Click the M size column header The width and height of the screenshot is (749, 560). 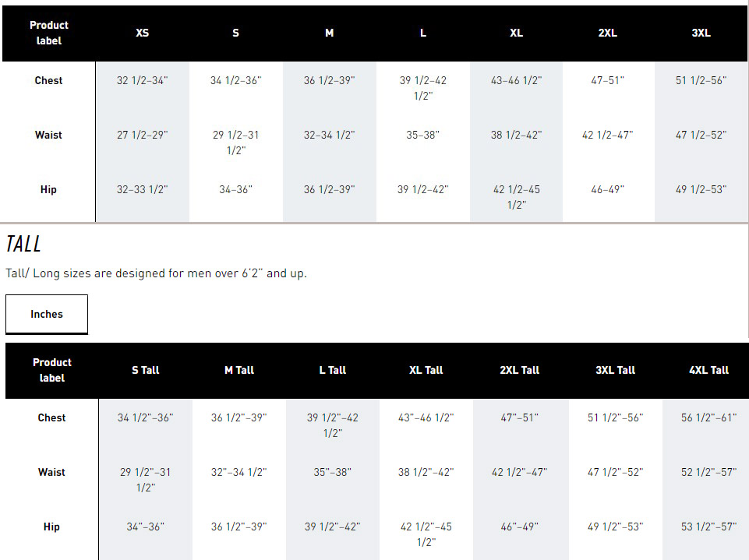point(330,33)
